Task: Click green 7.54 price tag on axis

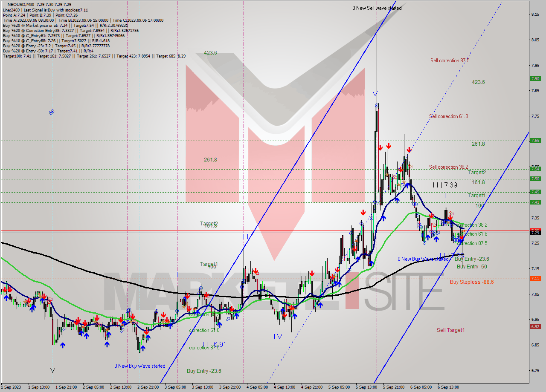Action: pos(535,169)
